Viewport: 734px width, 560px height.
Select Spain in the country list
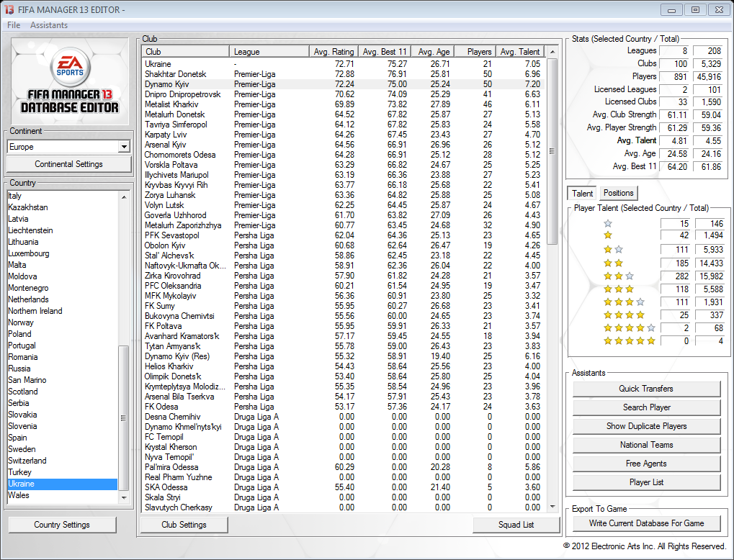click(62, 438)
